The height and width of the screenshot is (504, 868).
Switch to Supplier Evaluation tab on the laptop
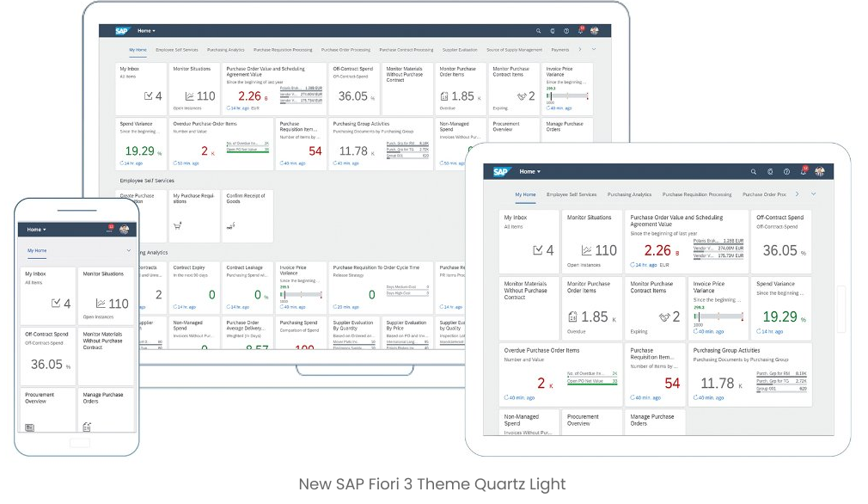click(x=460, y=50)
